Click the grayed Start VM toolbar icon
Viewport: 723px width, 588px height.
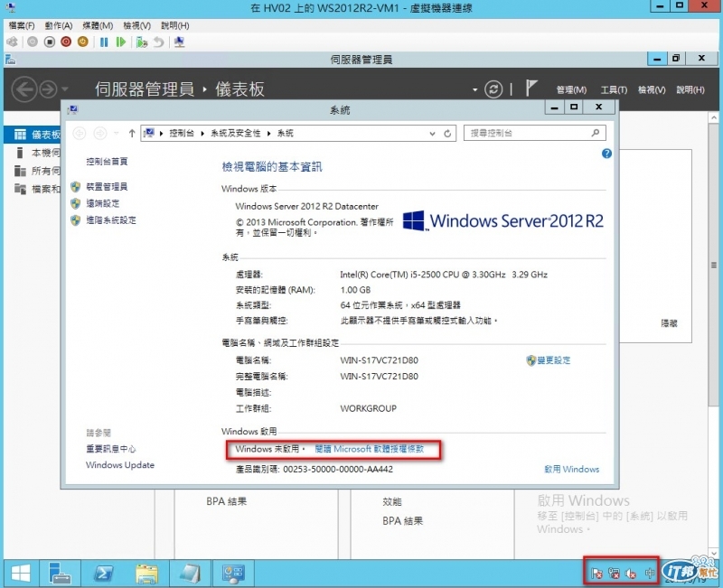[x=33, y=42]
